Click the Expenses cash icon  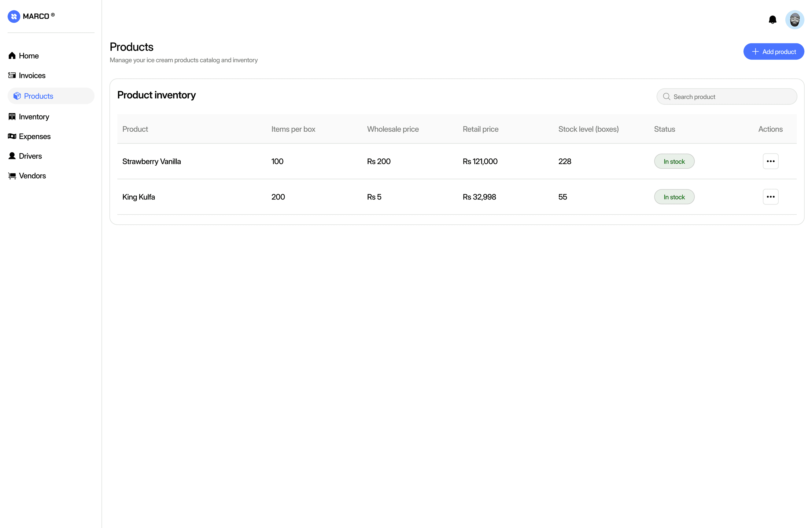coord(12,136)
